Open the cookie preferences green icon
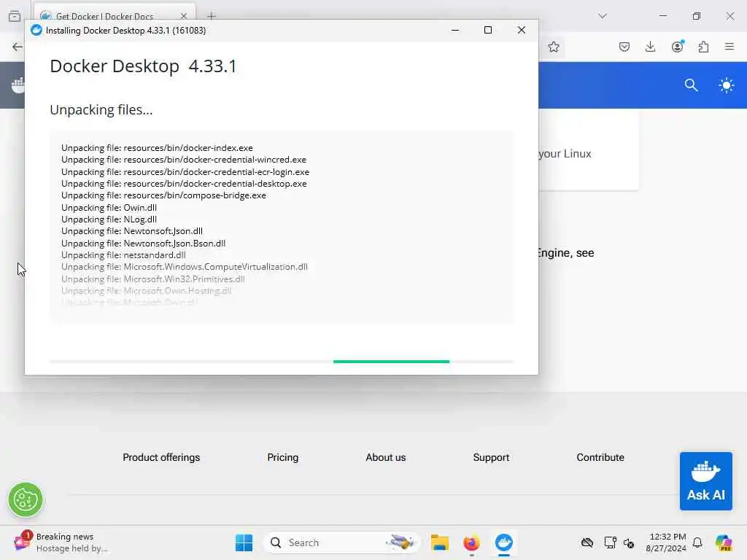Image resolution: width=747 pixels, height=560 pixels. click(x=26, y=499)
